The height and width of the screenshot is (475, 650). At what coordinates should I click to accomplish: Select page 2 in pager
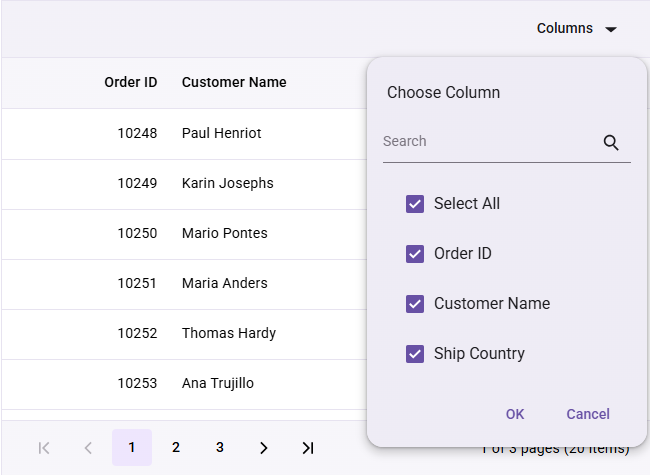pos(176,448)
